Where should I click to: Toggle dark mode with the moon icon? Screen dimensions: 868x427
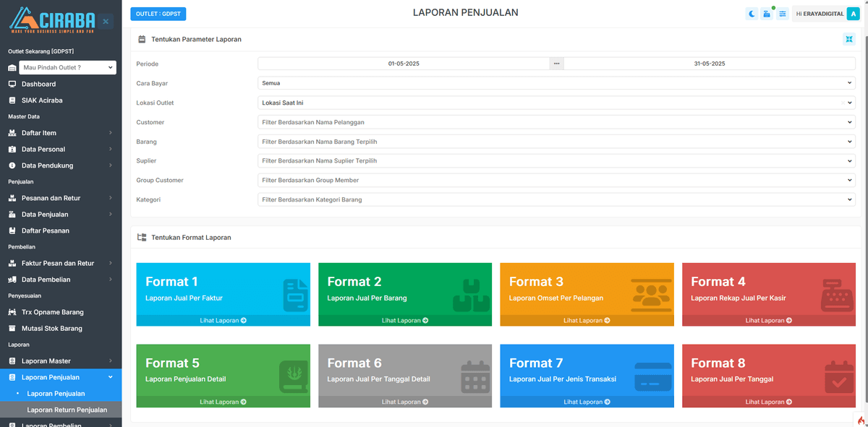coord(752,14)
